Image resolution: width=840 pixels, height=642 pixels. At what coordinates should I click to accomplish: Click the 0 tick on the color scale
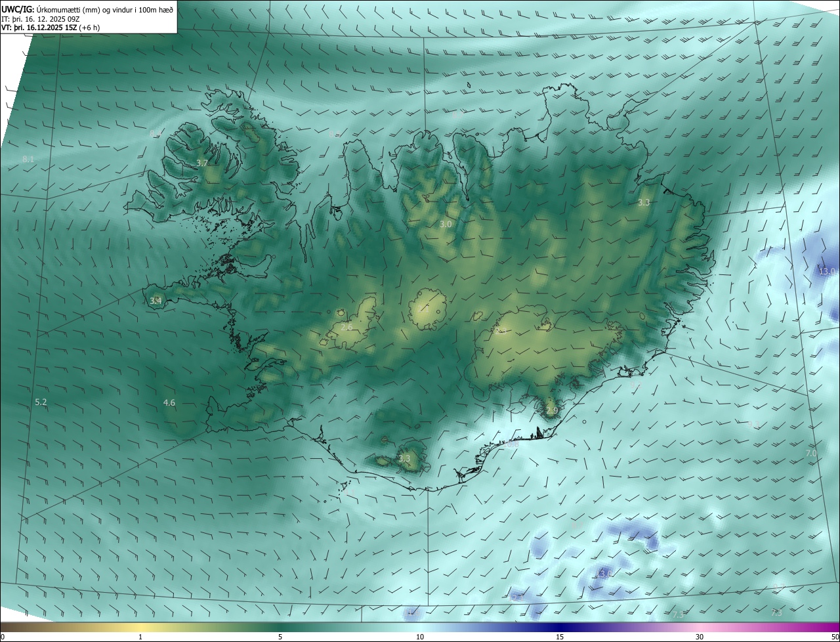tap(3, 637)
